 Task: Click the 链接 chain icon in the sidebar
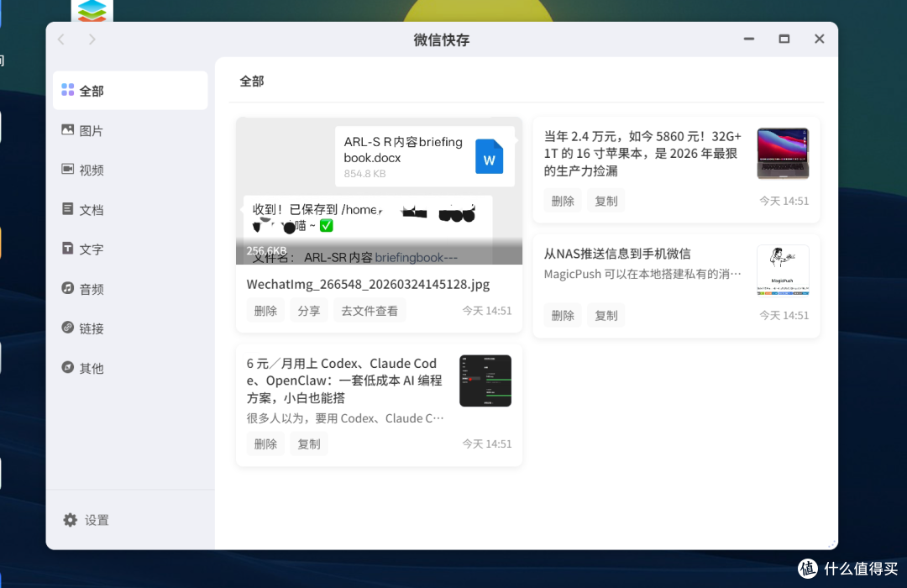pyautogui.click(x=68, y=327)
